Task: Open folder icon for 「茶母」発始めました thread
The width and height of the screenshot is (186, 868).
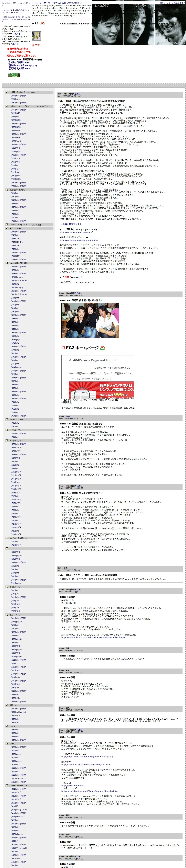Action: point(7,785)
